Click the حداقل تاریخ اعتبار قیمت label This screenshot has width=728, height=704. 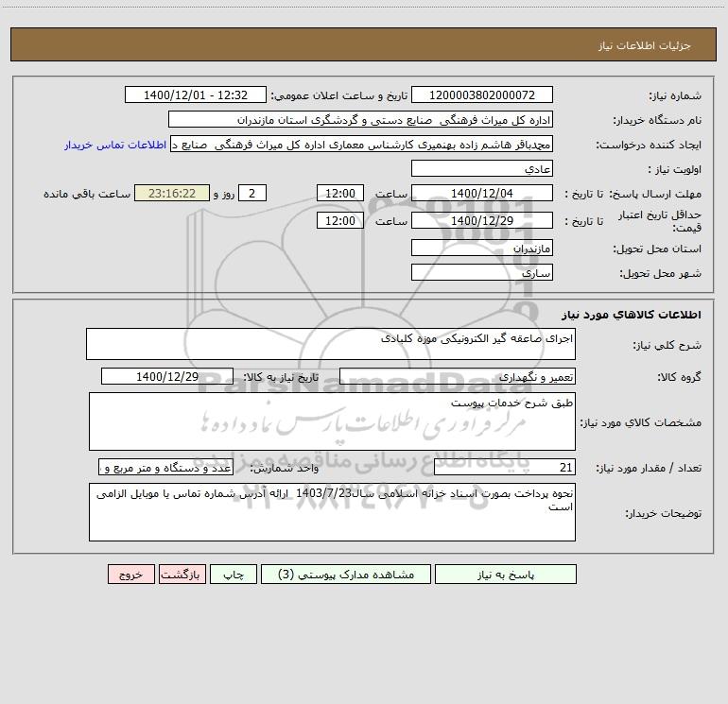click(x=660, y=221)
